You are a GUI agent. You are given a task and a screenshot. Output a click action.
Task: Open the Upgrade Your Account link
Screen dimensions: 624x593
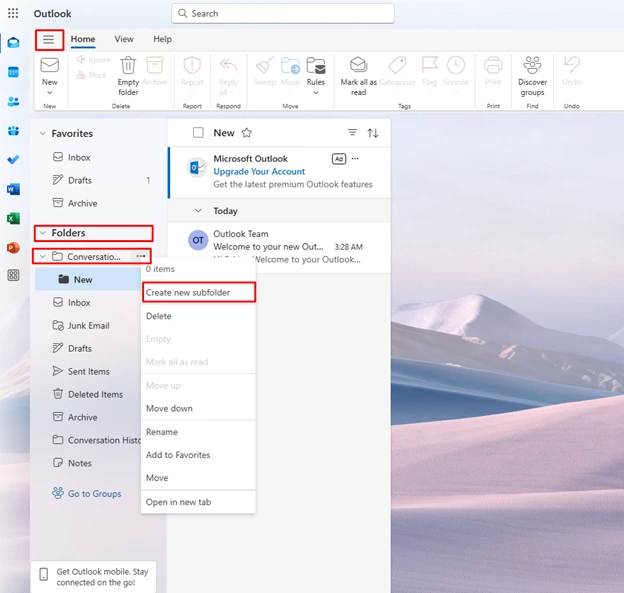[x=259, y=172]
